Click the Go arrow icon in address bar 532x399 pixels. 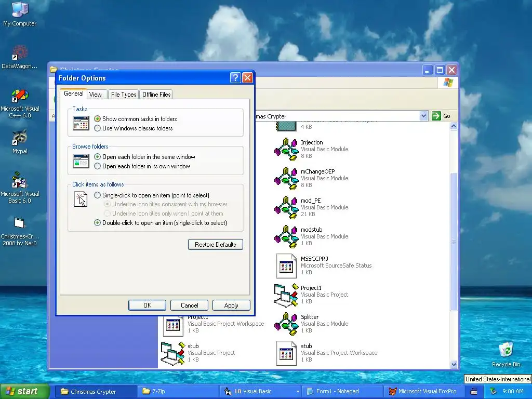[x=436, y=116]
